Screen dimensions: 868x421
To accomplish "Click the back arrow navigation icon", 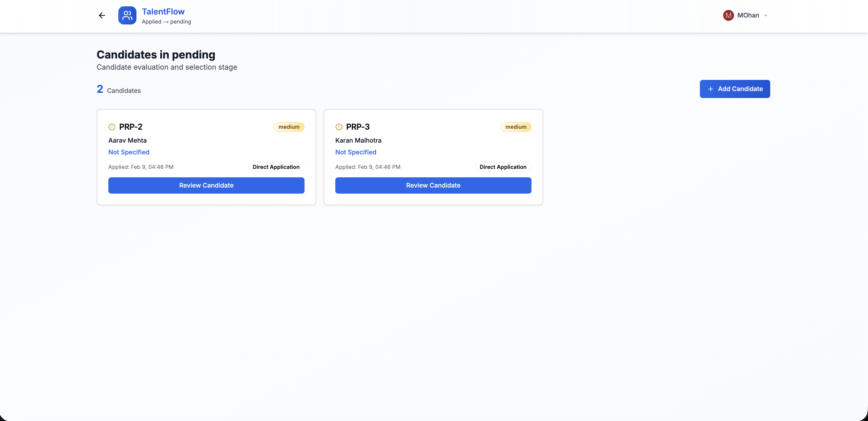I will (102, 15).
